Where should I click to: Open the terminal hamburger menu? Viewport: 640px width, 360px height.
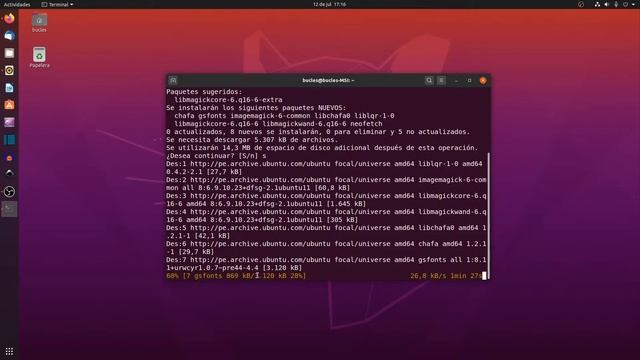(442, 80)
